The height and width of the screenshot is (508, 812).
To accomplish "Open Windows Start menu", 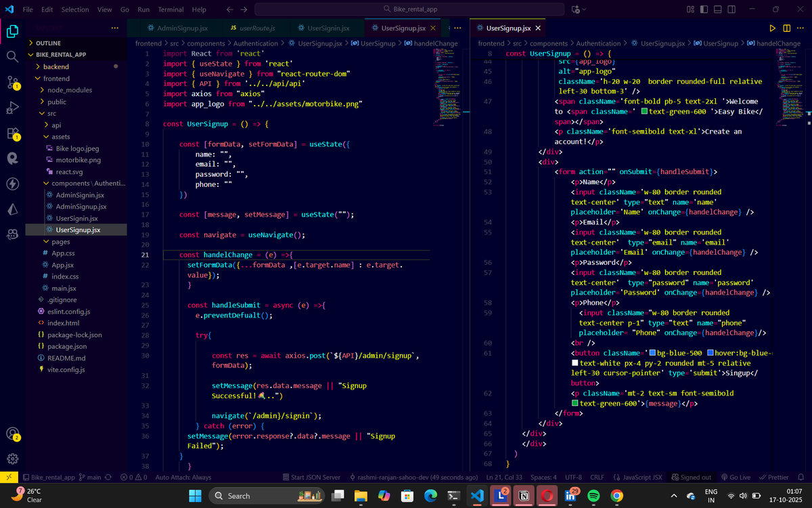I will 195,496.
